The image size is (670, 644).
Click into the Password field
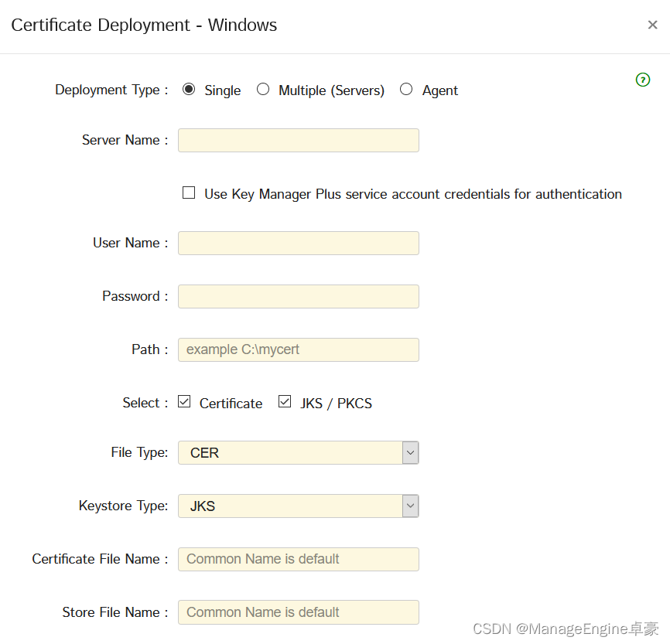point(299,296)
